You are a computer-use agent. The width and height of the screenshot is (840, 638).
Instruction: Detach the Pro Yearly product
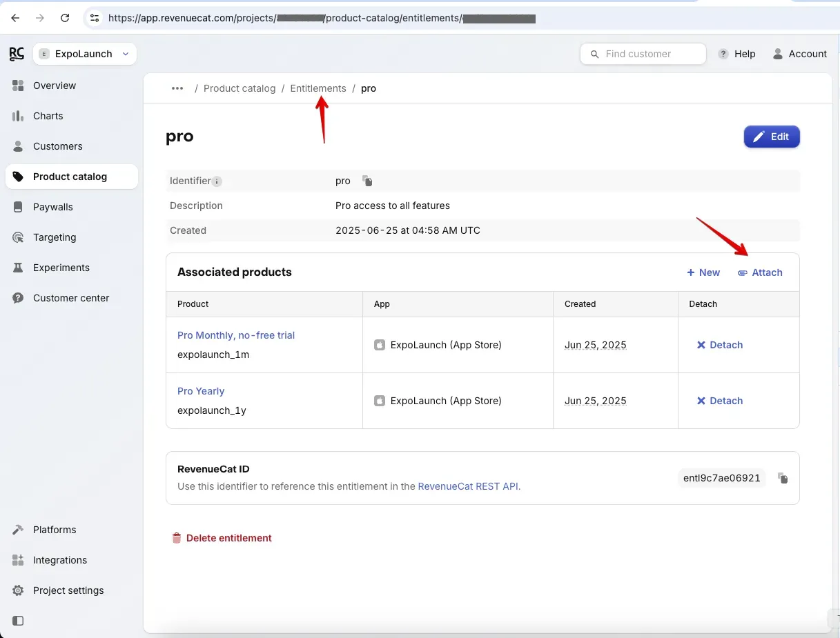click(x=720, y=401)
